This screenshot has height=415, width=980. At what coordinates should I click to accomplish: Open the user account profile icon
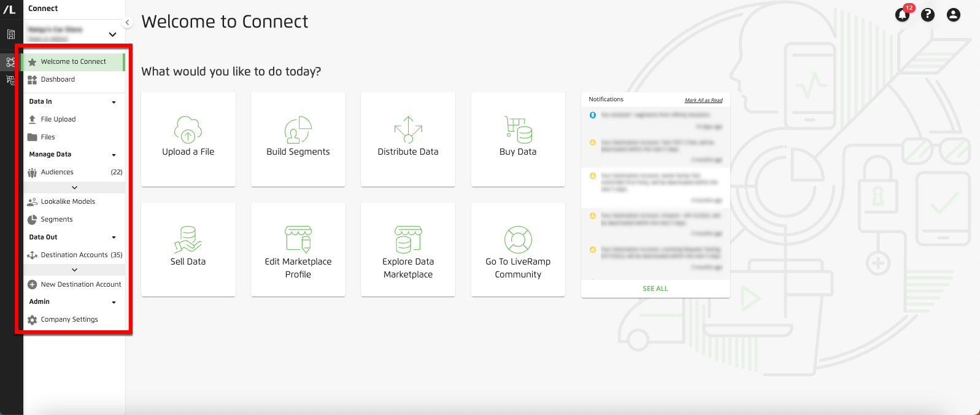[x=953, y=15]
